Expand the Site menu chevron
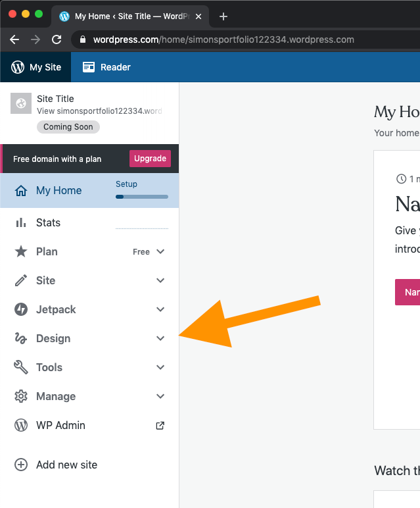Viewport: 420px width, 508px height. click(x=160, y=280)
